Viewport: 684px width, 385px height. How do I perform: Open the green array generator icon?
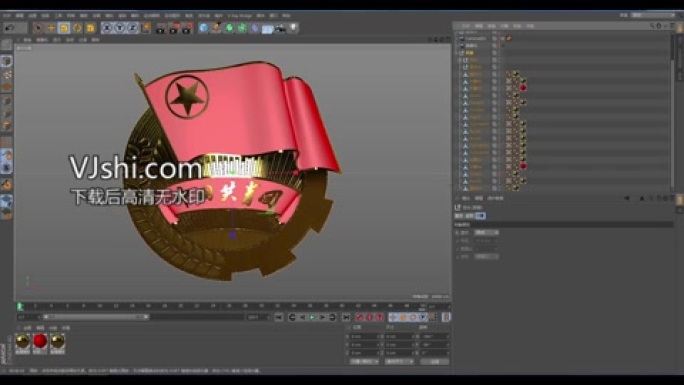(x=242, y=28)
